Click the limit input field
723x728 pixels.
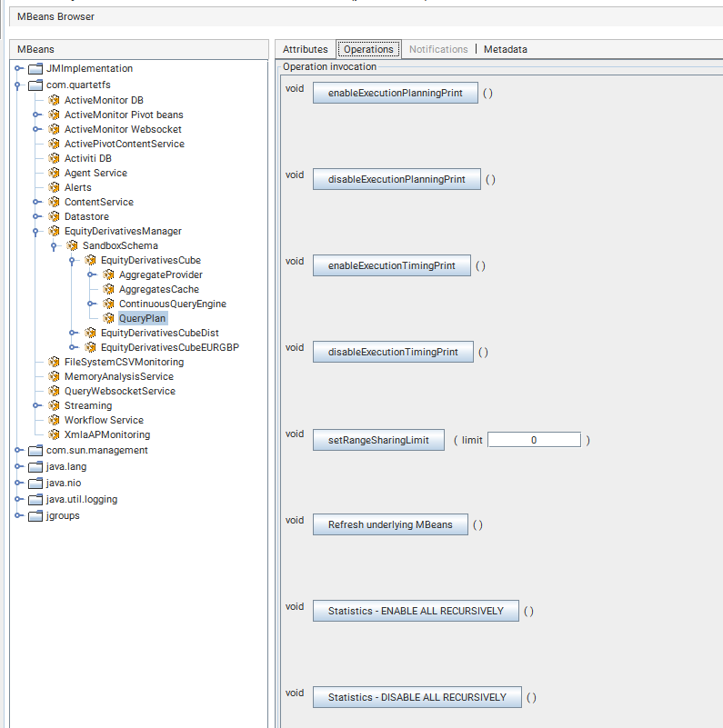coord(534,440)
